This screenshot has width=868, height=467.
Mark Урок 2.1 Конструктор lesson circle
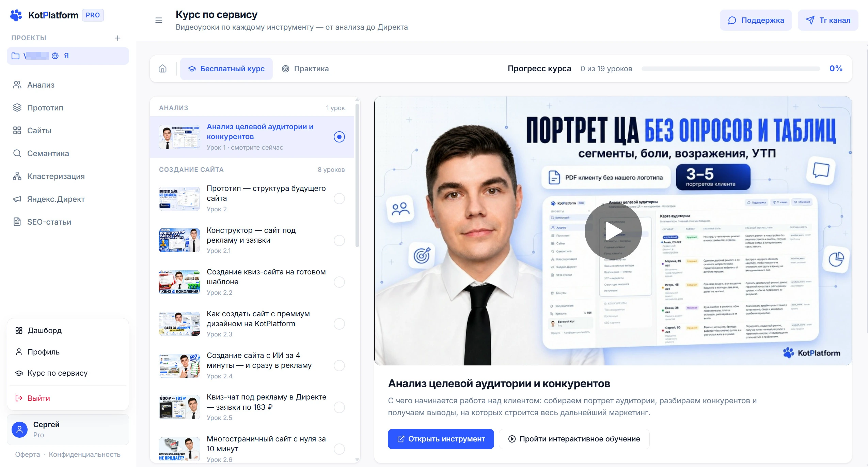[x=339, y=240]
